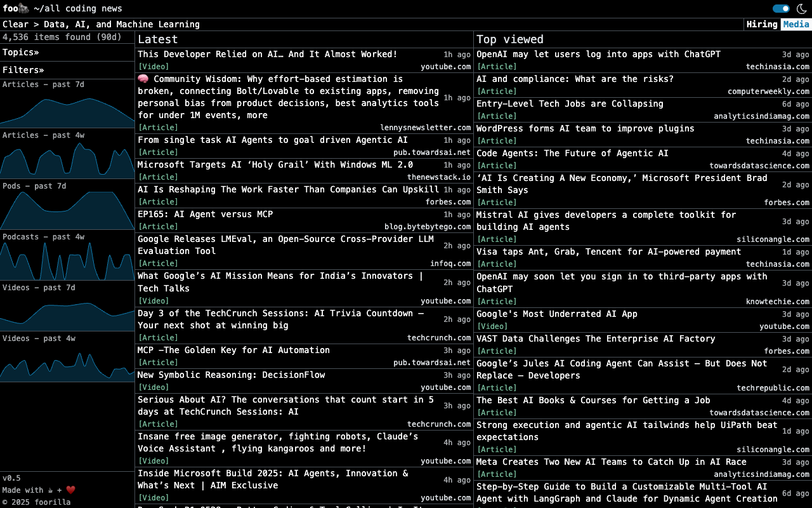Open 'Insane free image generator' video
This screenshot has height=508, width=812.
278,442
